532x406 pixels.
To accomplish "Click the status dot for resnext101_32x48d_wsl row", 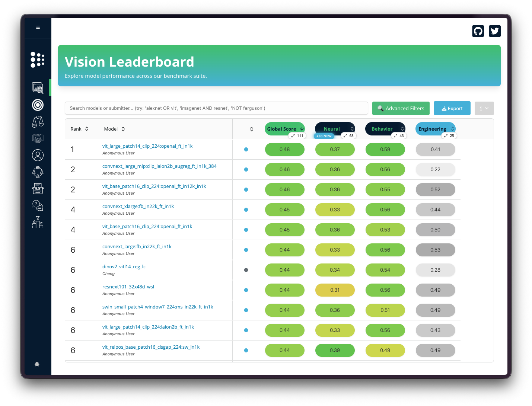I will pos(246,290).
